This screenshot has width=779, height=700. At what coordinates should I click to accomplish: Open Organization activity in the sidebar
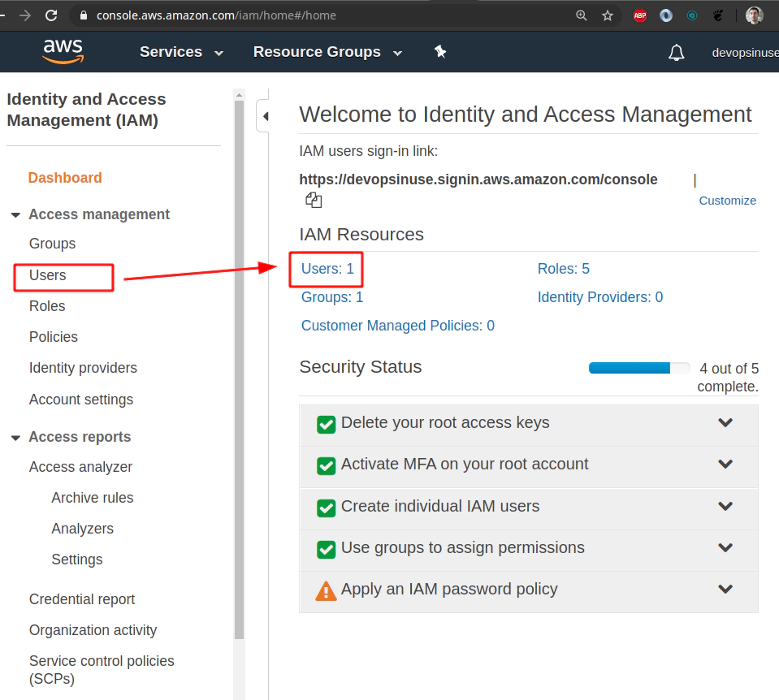pos(93,630)
